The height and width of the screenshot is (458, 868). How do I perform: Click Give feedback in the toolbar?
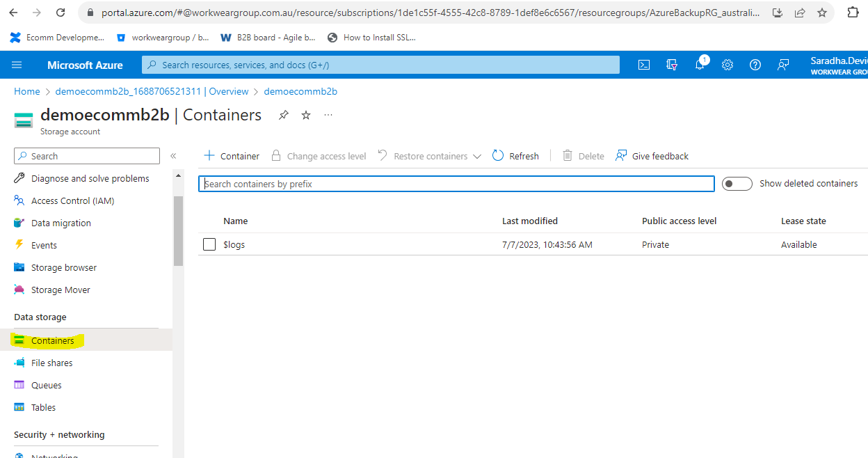[x=652, y=156]
